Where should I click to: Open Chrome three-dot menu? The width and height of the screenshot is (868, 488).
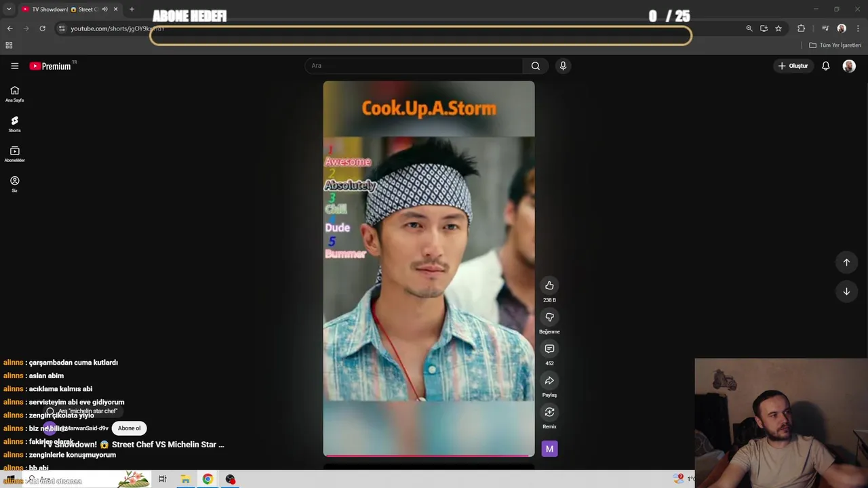858,28
